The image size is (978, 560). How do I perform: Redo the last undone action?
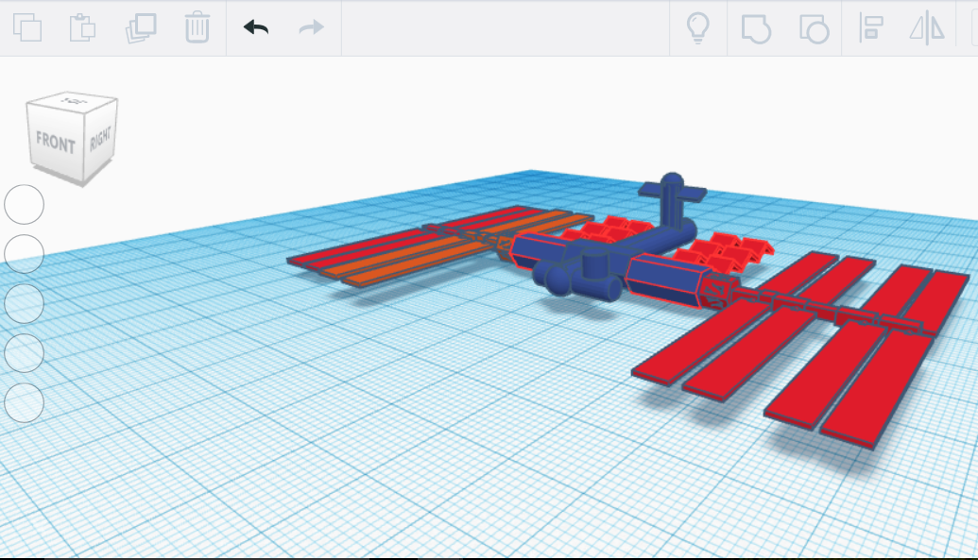(x=310, y=28)
